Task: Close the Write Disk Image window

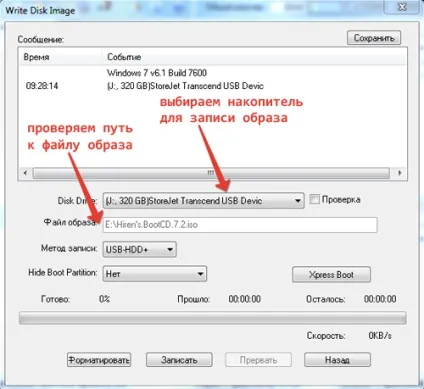Action: tap(402, 7)
